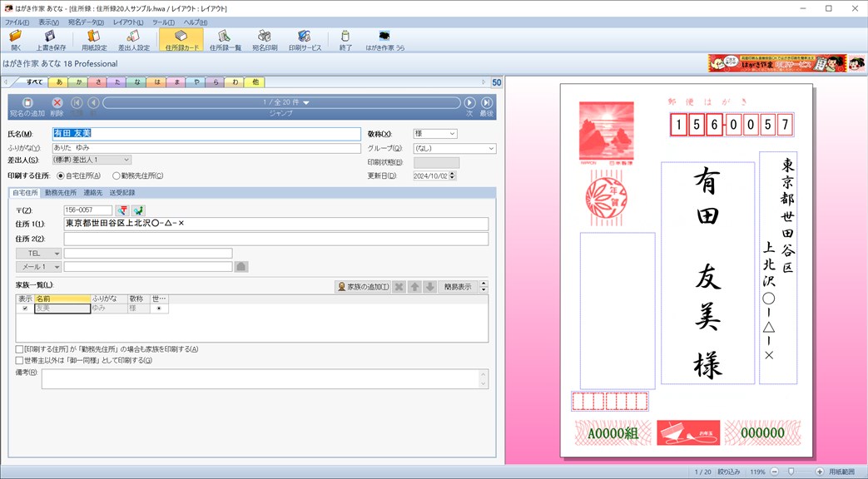Screen dimensions: 868x479
Task: Go to next record (次) arrow
Action: pos(469,103)
